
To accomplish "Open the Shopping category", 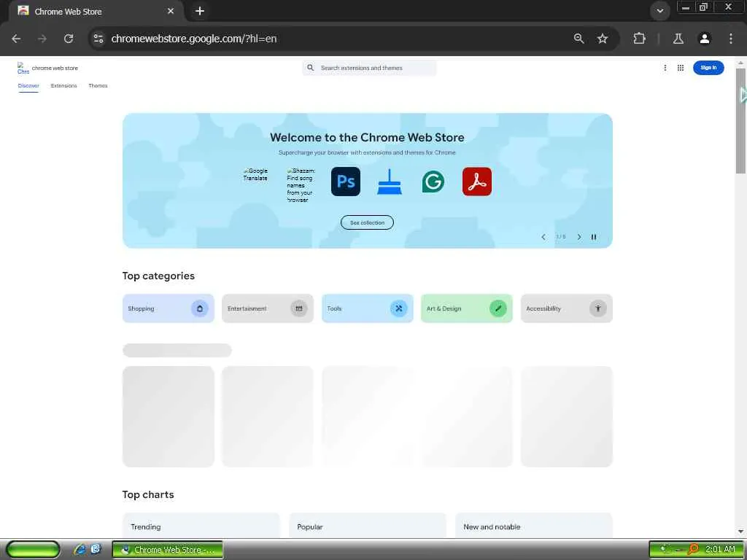I will 169,308.
